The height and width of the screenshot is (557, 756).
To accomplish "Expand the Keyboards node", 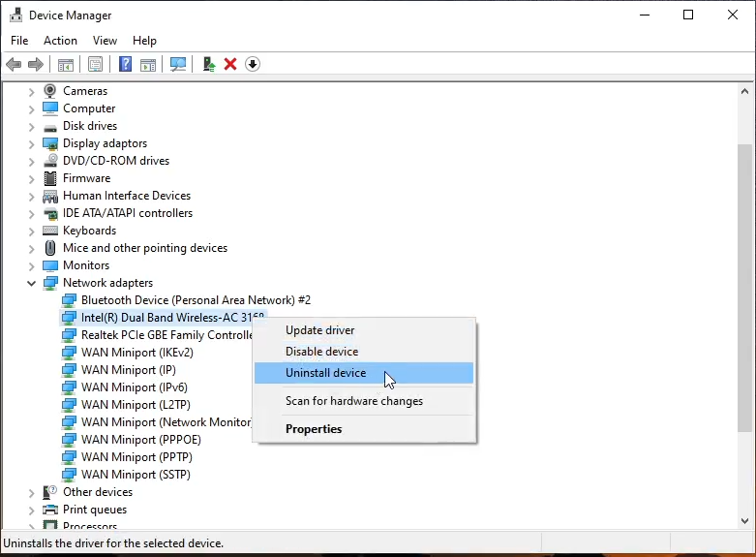I will [x=31, y=232].
